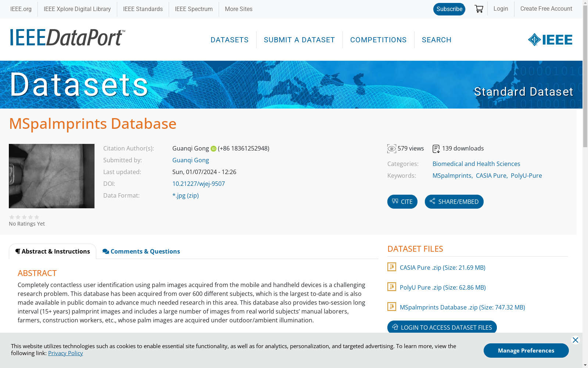Click the MSpalmprints keyword
This screenshot has height=368, width=588.
[452, 176]
